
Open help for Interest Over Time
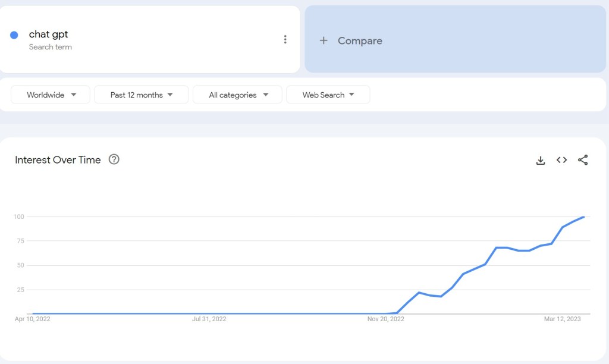(114, 159)
